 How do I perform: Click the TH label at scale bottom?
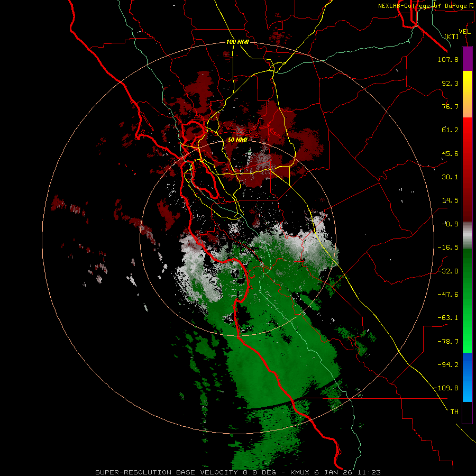click(454, 412)
